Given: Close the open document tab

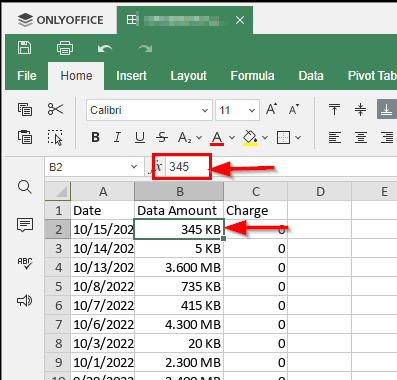Looking at the screenshot, I should pos(240,20).
